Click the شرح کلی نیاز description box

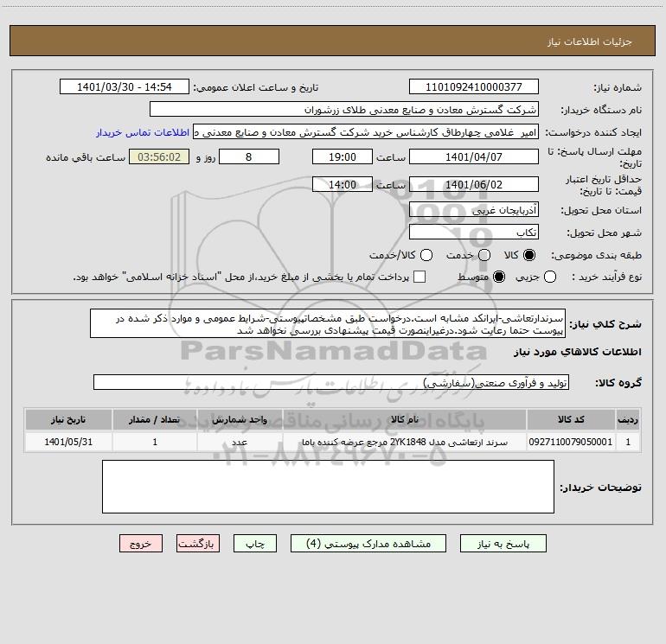[x=328, y=324]
